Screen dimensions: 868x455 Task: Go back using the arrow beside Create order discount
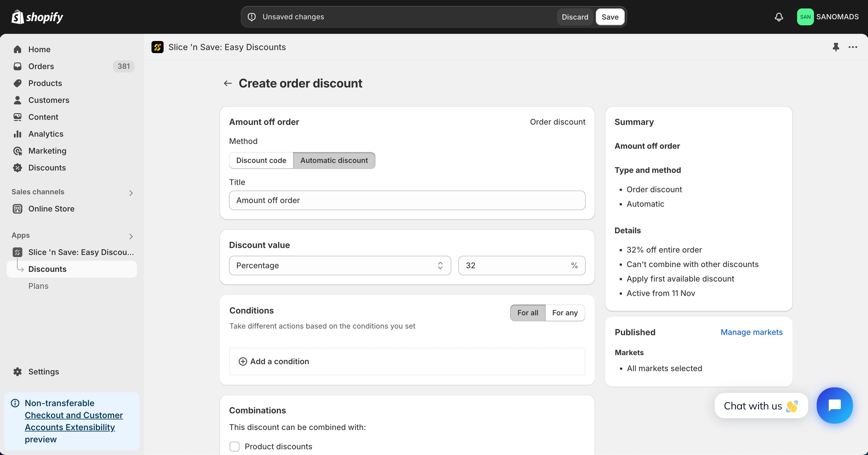point(228,83)
